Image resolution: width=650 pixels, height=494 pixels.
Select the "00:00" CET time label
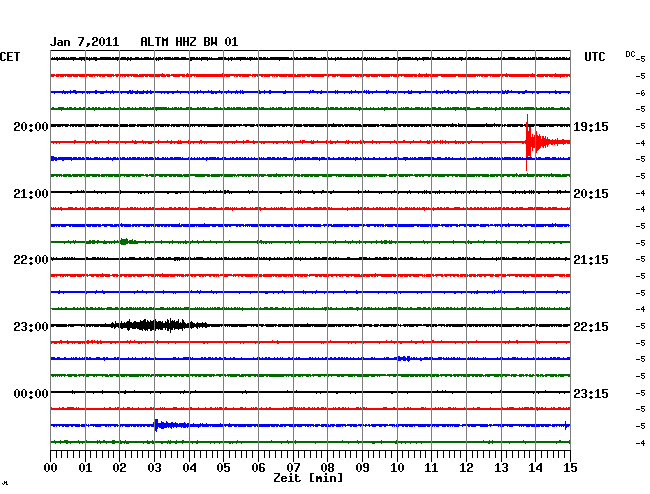coord(31,393)
